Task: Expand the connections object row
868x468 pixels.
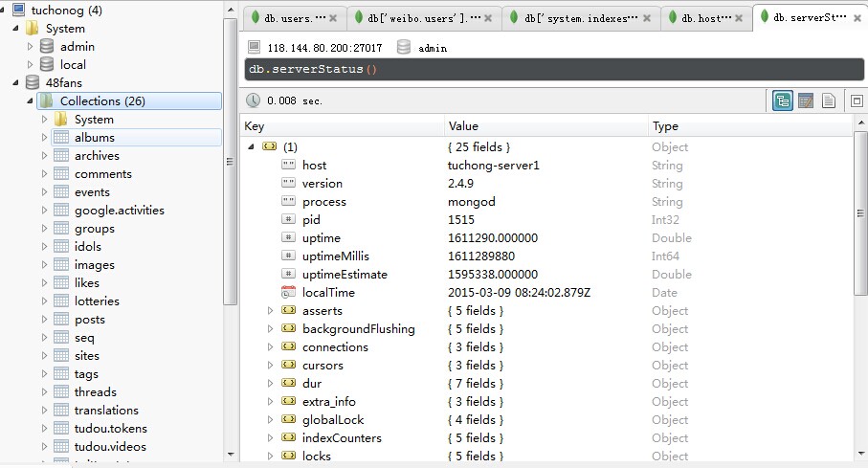Action: (270, 347)
